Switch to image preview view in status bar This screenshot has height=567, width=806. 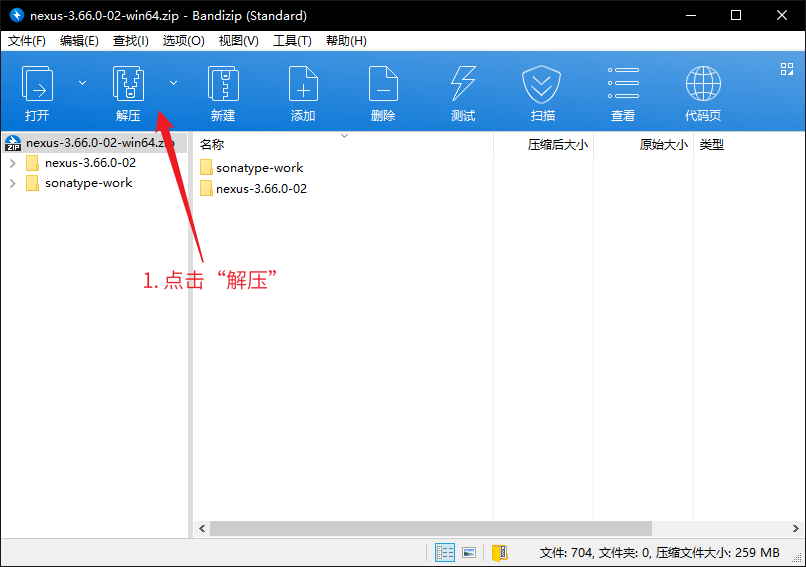pos(469,552)
